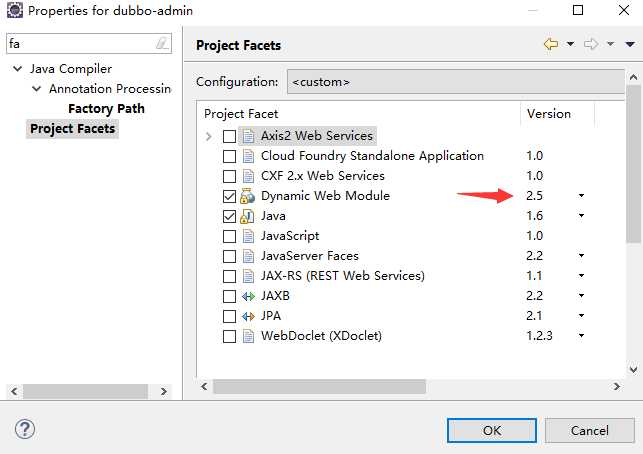Select Factory Path in the tree
This screenshot has height=454, width=643.
[107, 109]
